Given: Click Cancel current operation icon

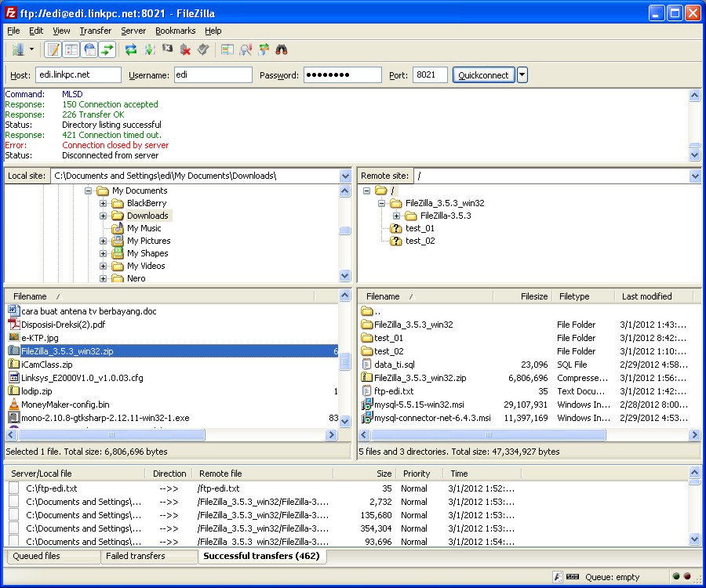Looking at the screenshot, I should (x=168, y=49).
